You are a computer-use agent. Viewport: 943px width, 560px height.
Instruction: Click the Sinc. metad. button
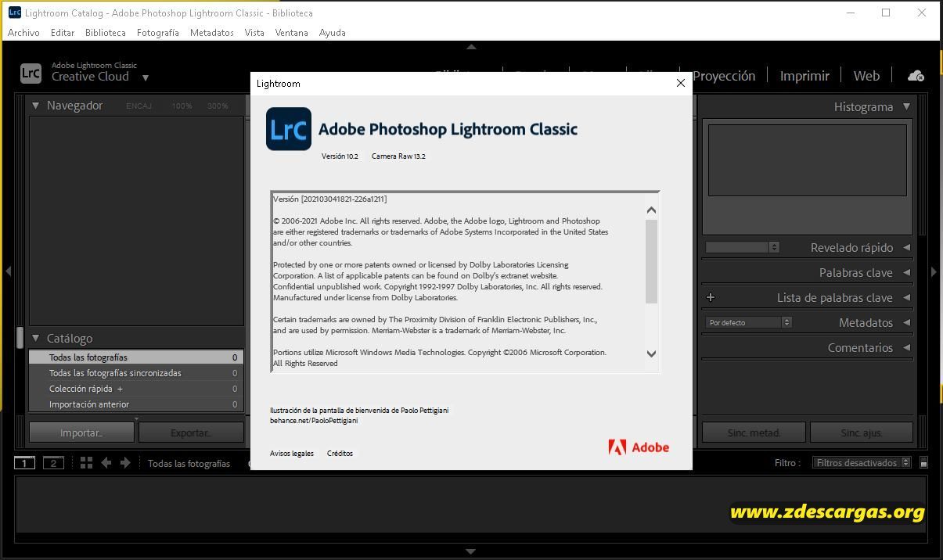point(754,433)
